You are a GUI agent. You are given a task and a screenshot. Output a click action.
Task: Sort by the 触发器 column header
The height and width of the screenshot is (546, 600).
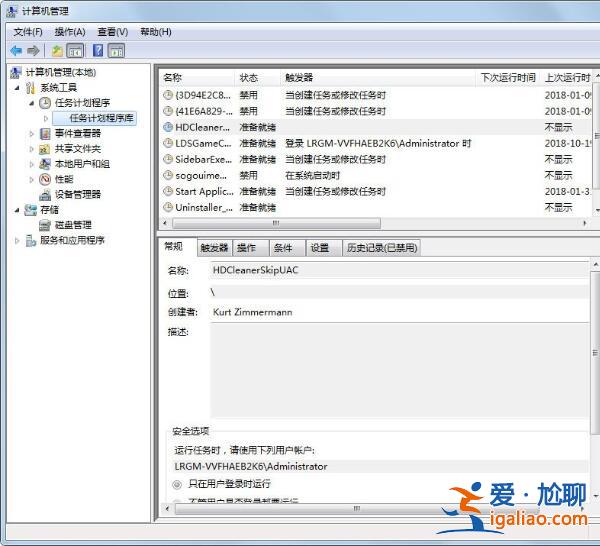pyautogui.click(x=378, y=78)
